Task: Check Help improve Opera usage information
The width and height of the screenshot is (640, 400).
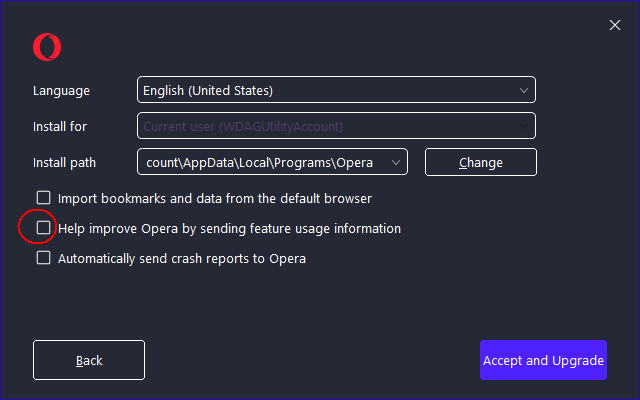Action: 43,228
